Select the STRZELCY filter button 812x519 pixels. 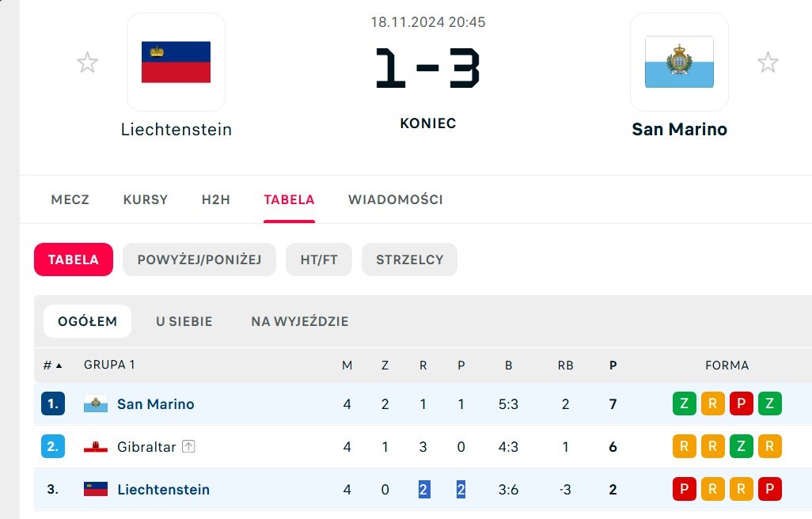(409, 259)
